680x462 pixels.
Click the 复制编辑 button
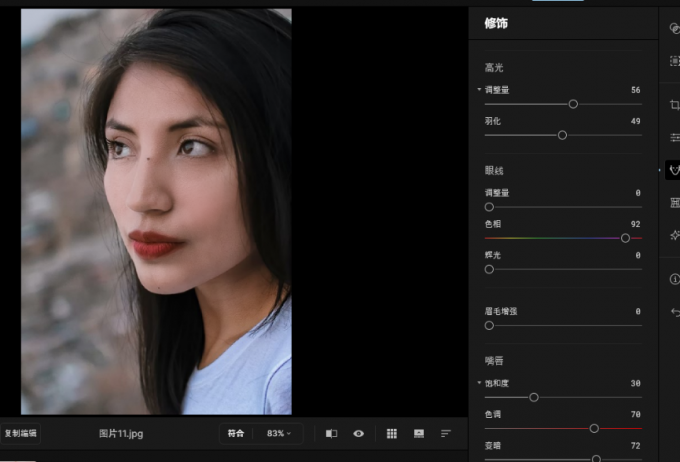click(x=20, y=434)
